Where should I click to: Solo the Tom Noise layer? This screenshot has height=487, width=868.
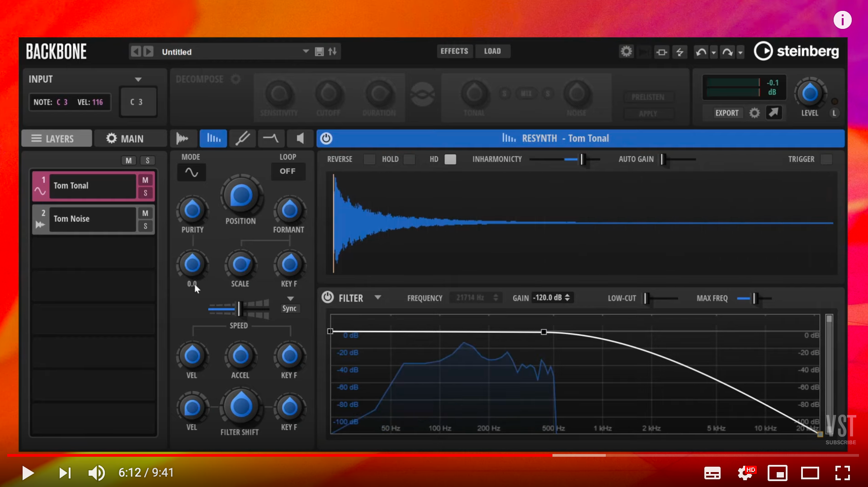[145, 226]
